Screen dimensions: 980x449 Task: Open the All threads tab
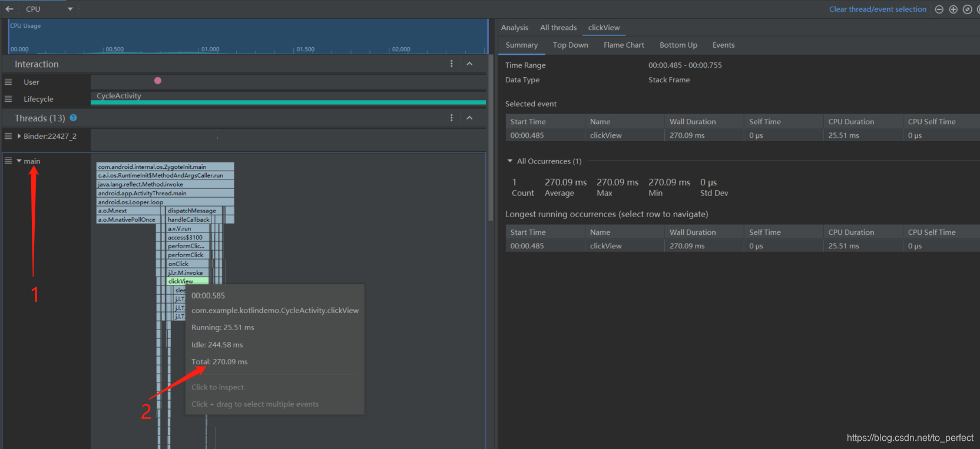pyautogui.click(x=558, y=28)
